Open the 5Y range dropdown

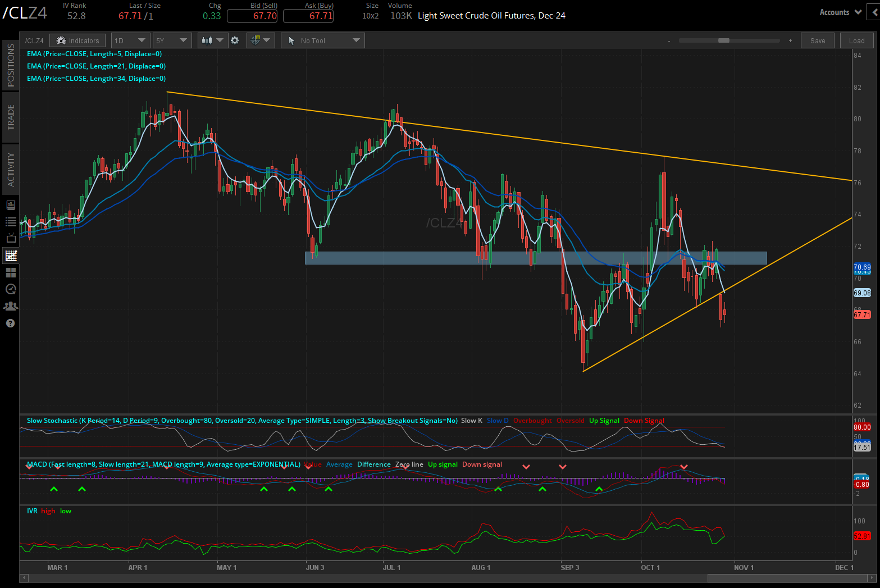172,40
